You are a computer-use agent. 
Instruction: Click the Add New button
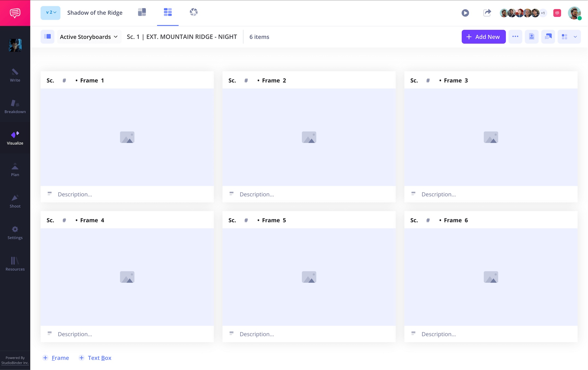point(484,36)
